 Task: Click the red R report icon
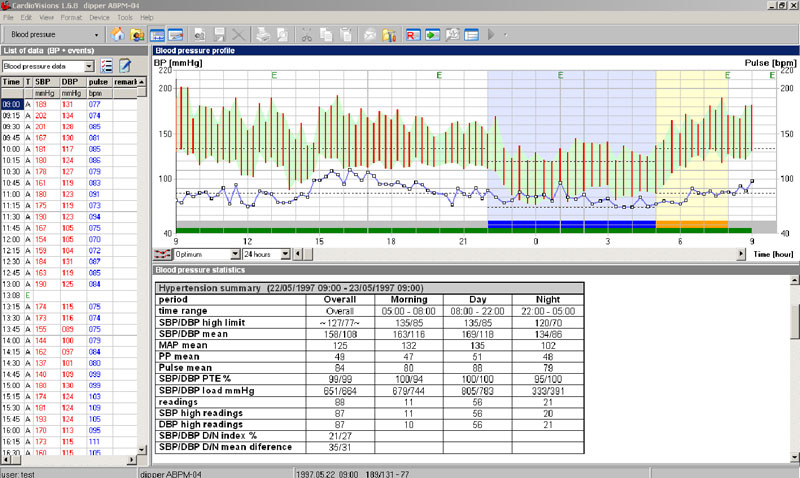412,35
